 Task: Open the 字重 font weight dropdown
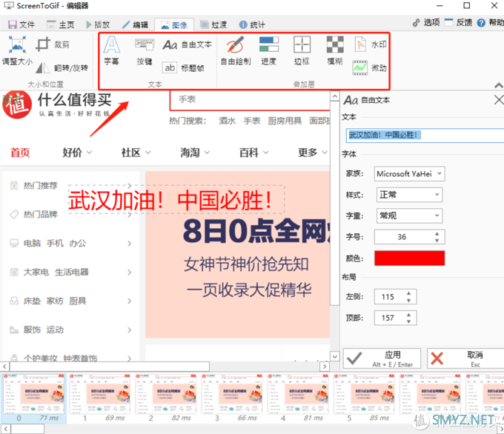[409, 216]
